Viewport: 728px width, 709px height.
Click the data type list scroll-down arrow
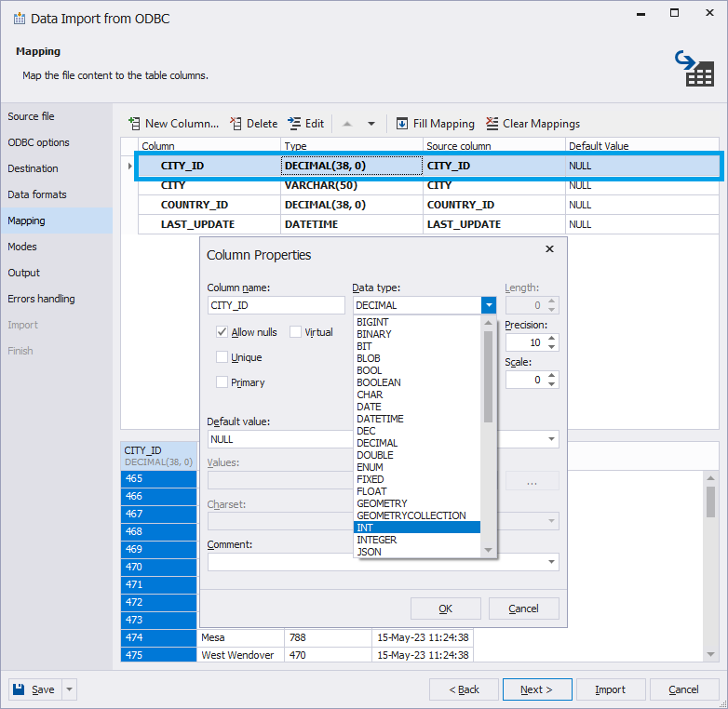pos(488,550)
